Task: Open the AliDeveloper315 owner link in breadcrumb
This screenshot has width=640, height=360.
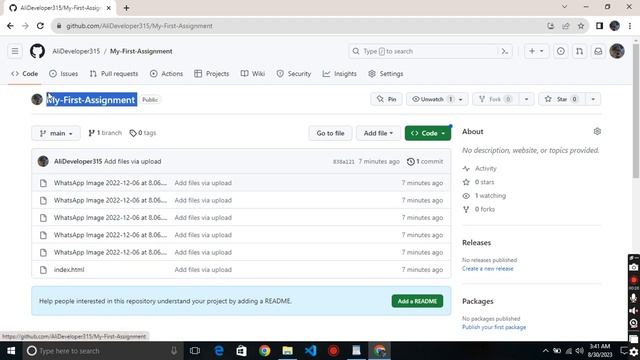Action: coord(76,51)
